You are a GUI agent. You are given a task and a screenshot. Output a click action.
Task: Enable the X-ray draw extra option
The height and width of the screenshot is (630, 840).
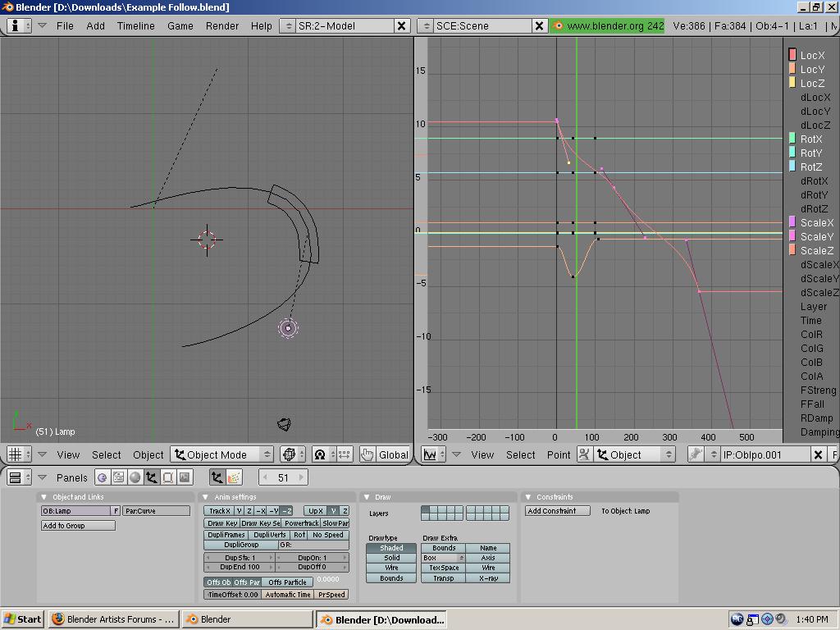point(488,578)
